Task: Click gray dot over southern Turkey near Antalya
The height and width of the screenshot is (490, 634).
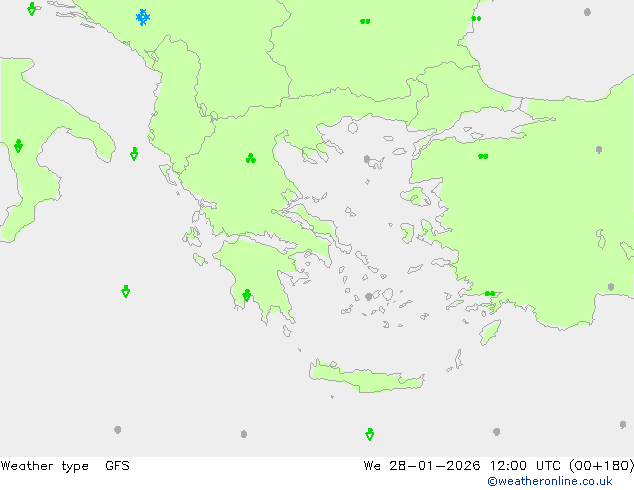Action: coord(611,287)
